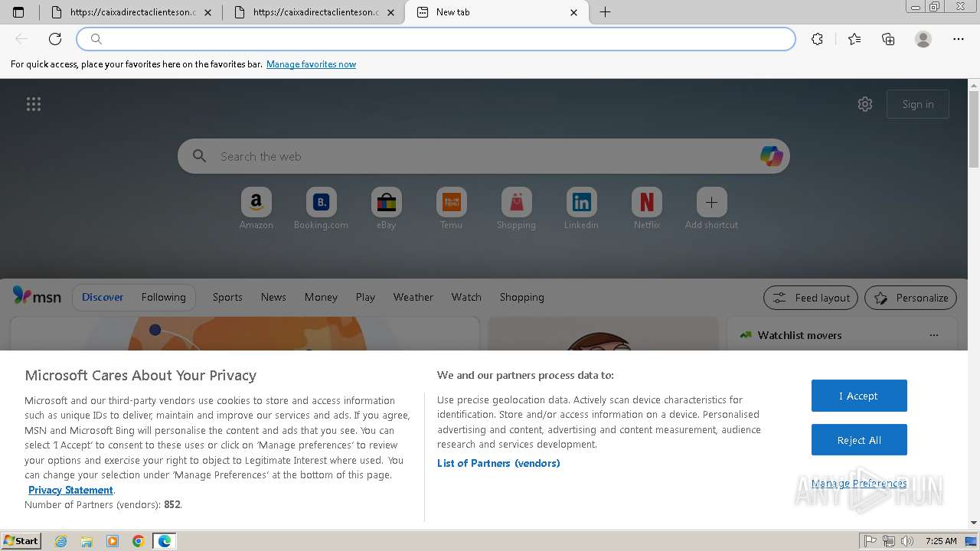Click the Refresh page icon
Viewport: 980px width, 551px height.
(x=55, y=39)
